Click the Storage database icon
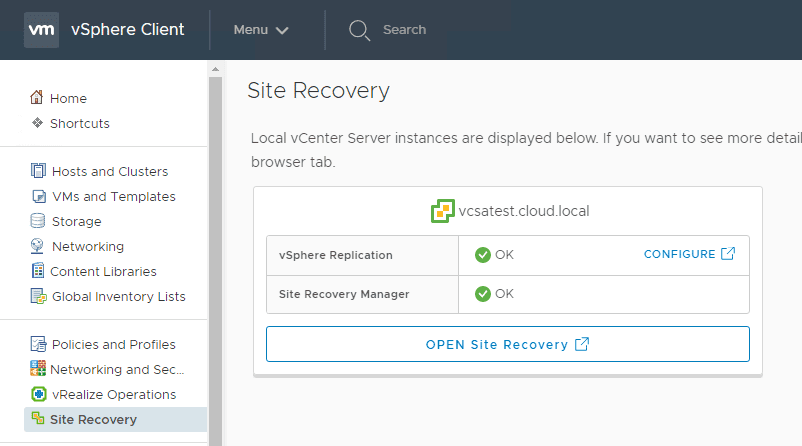Screen dimensions: 802x446 (38, 221)
